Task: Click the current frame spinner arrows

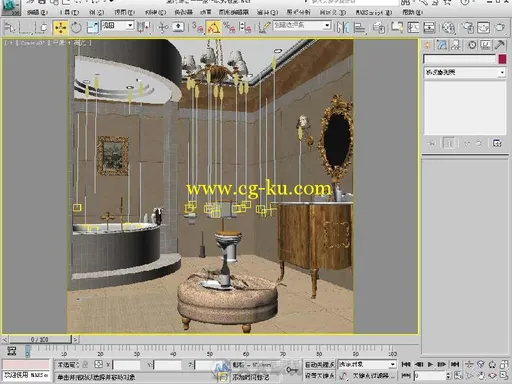Action: pos(448,376)
